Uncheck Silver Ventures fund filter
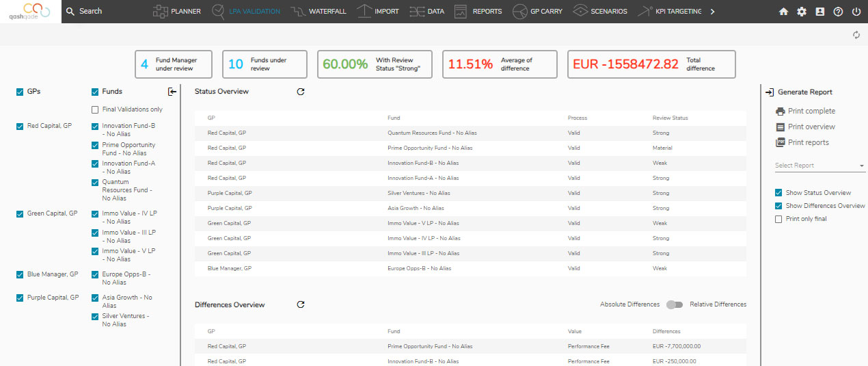 (95, 316)
